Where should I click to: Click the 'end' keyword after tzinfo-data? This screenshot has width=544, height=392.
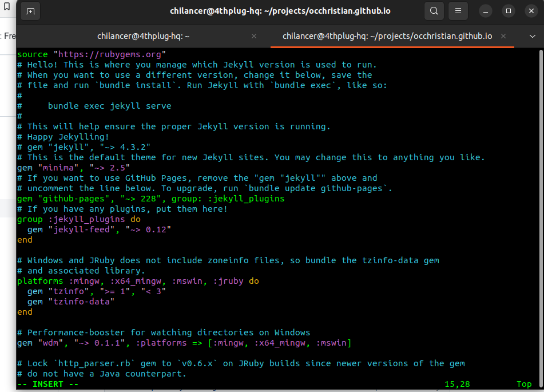(25, 312)
